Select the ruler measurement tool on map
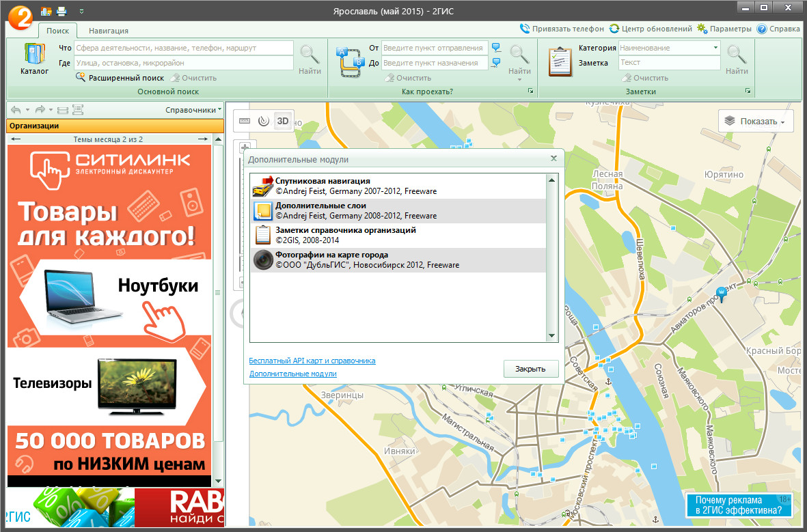This screenshot has width=807, height=532. [x=245, y=122]
